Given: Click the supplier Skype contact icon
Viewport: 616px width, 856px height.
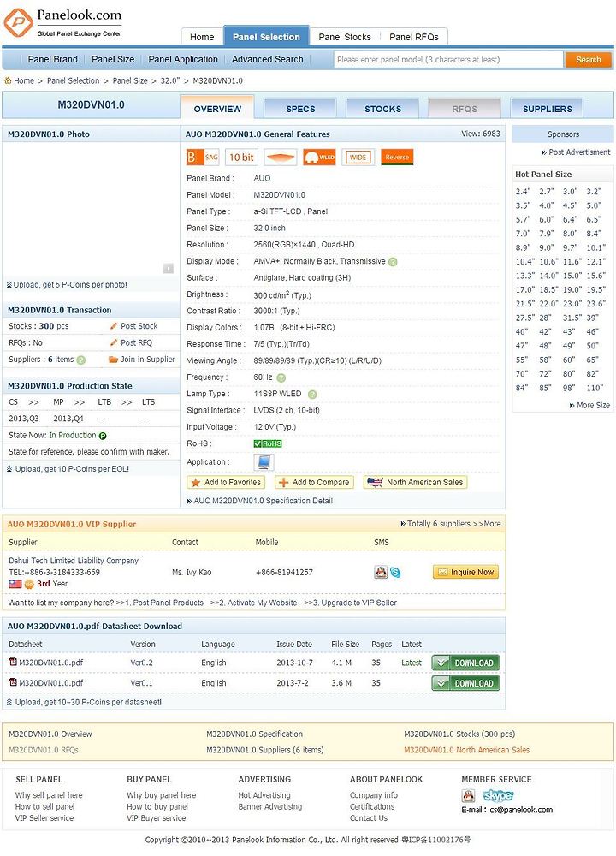Looking at the screenshot, I should (x=395, y=573).
